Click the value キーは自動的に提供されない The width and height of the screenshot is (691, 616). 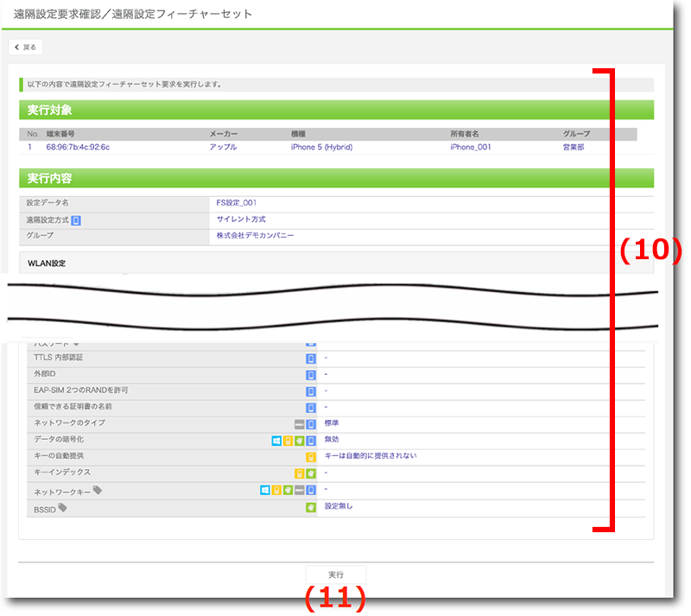pyautogui.click(x=371, y=456)
